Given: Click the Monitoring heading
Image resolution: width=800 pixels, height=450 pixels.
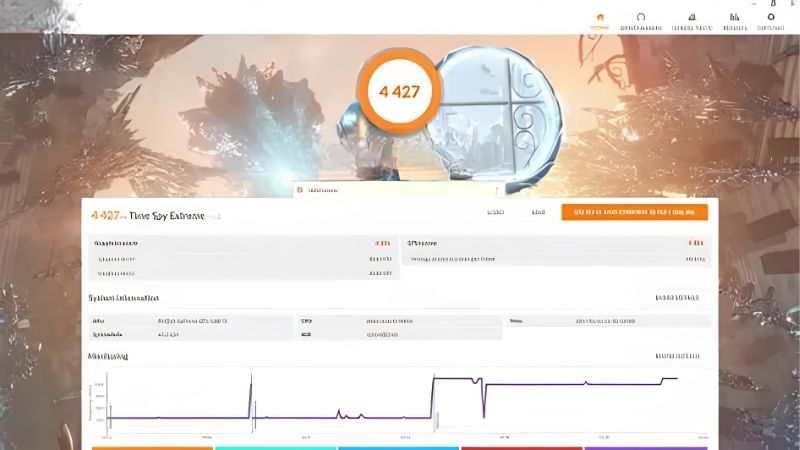Looking at the screenshot, I should pos(108,356).
